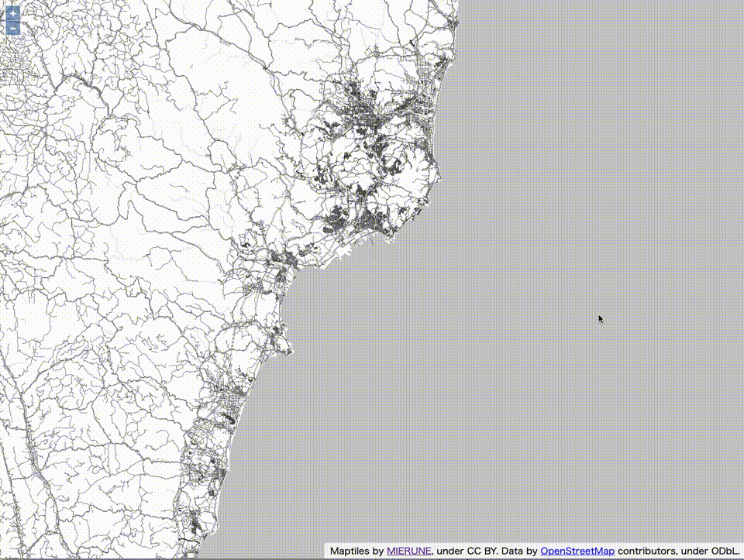Click the small peninsula jutting into sea
The image size is (744, 560).
pyautogui.click(x=284, y=339)
